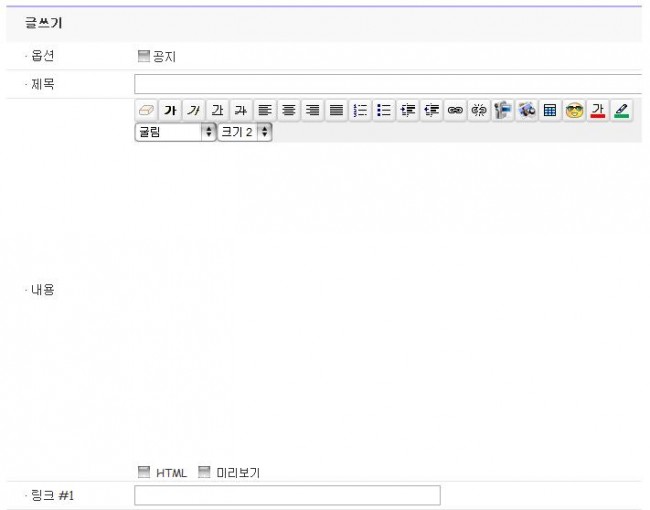Open the 굴림 font dropdown
This screenshot has height=510, width=650.
pyautogui.click(x=175, y=132)
